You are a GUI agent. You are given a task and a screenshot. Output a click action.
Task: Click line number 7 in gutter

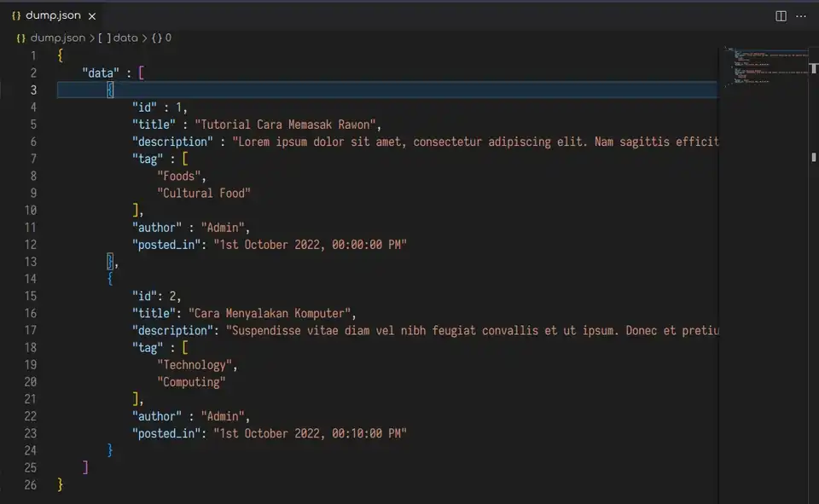pyautogui.click(x=33, y=159)
